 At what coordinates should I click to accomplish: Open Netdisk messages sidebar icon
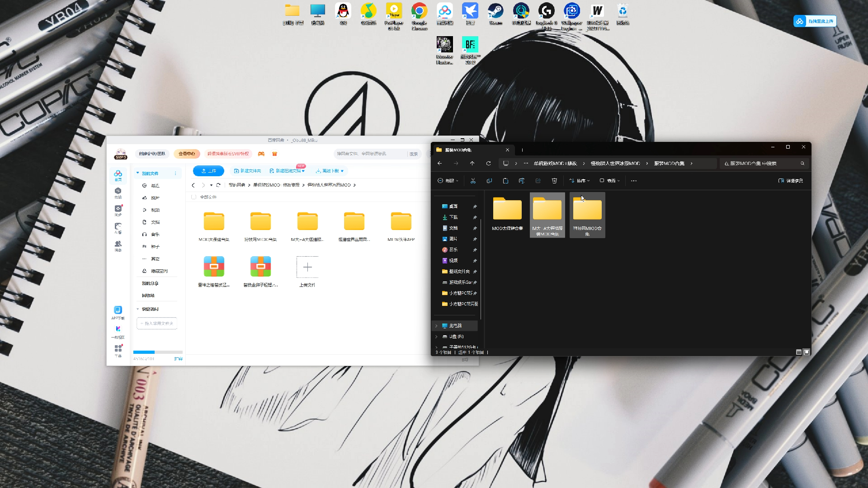118,246
